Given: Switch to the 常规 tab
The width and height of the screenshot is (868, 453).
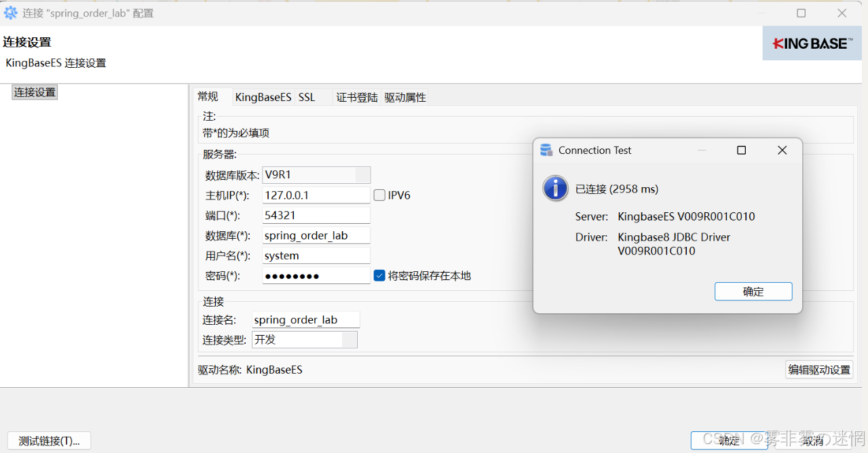Looking at the screenshot, I should (x=208, y=97).
